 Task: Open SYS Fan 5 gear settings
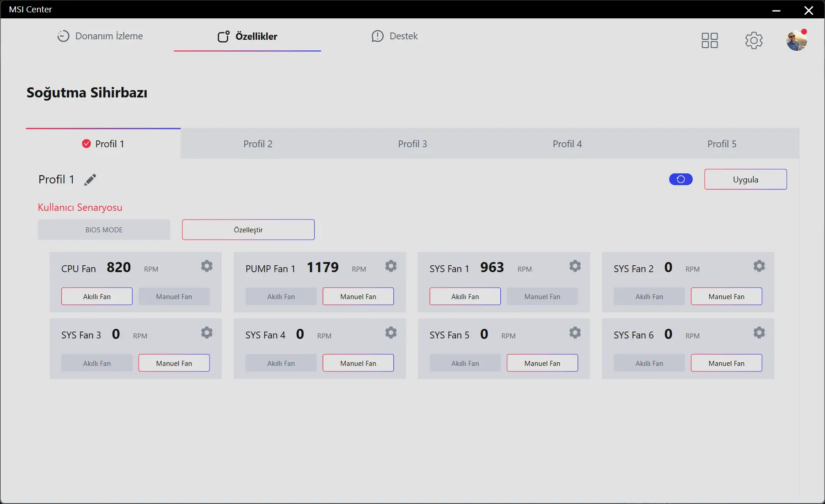[575, 332]
